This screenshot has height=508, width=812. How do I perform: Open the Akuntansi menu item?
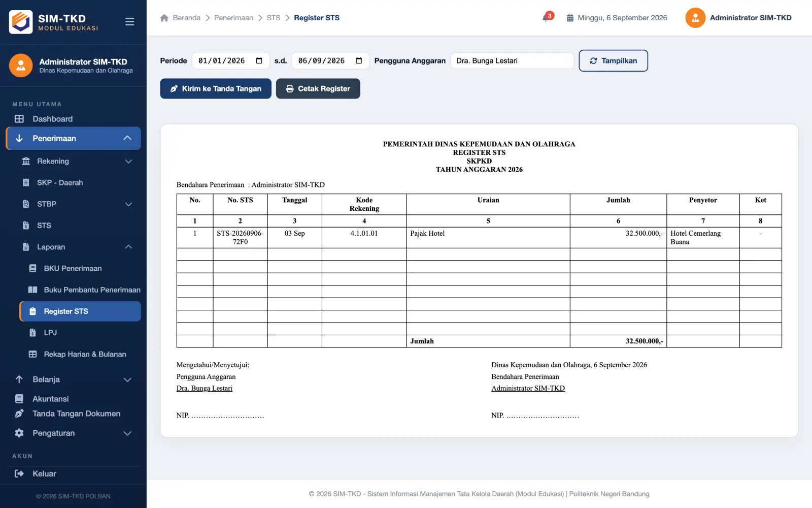(73, 399)
